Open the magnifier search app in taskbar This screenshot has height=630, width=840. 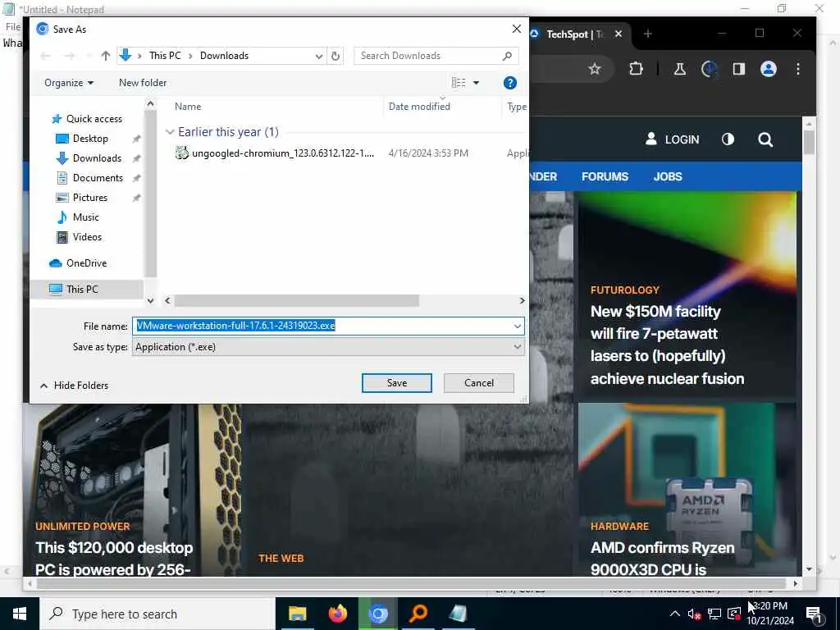pyautogui.click(x=418, y=614)
